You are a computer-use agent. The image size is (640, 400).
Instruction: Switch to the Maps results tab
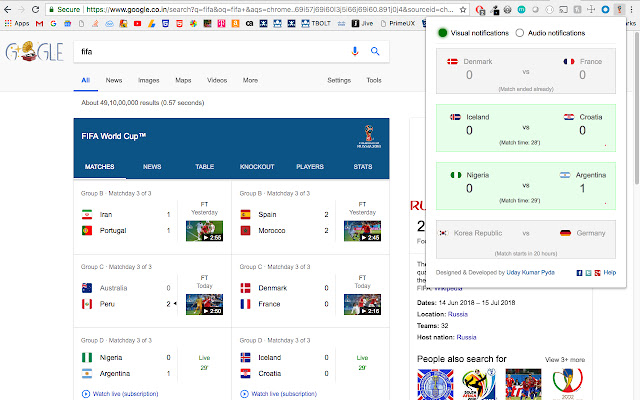click(183, 80)
